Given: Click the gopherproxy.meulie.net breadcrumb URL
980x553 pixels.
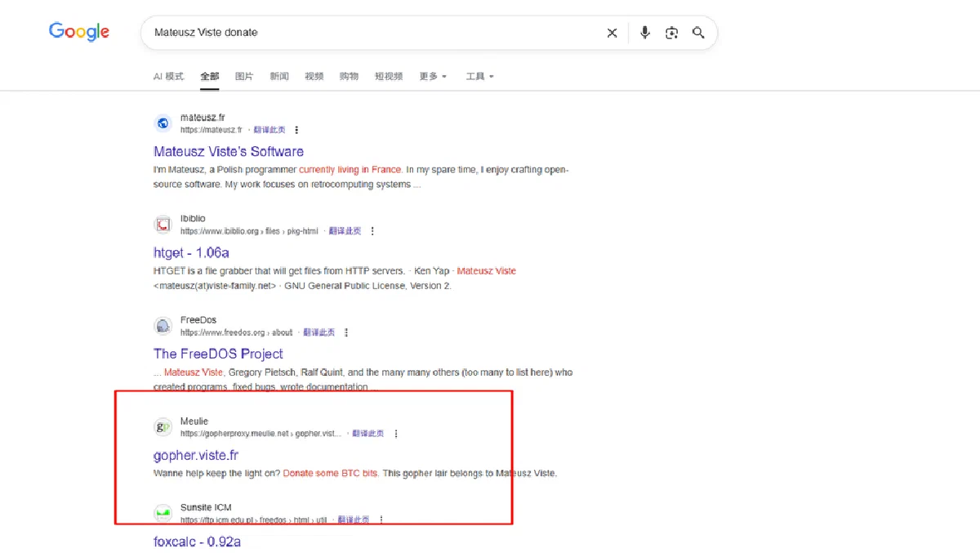Looking at the screenshot, I should tap(261, 434).
